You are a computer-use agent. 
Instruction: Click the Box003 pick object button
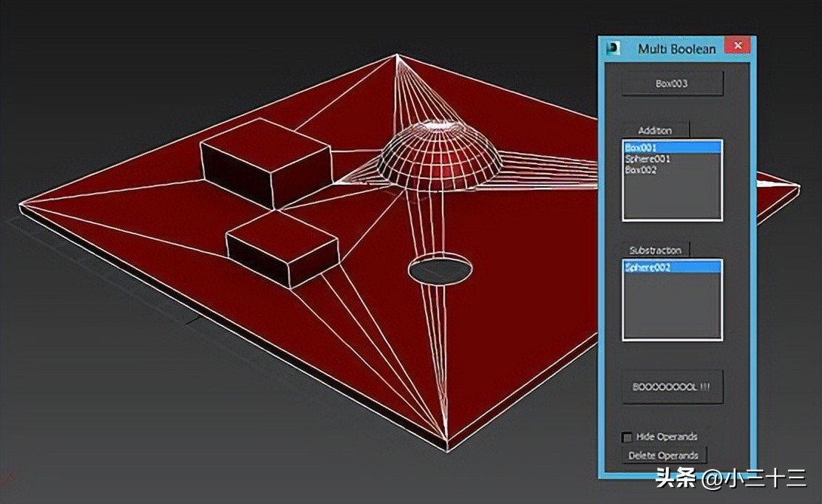[671, 84]
